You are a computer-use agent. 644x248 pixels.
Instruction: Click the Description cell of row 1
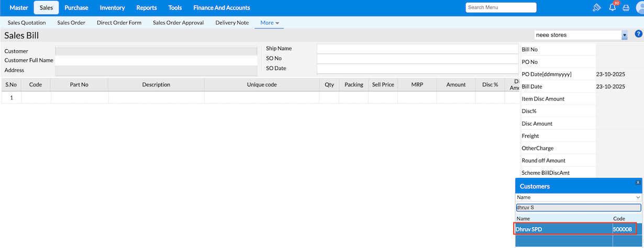156,98
